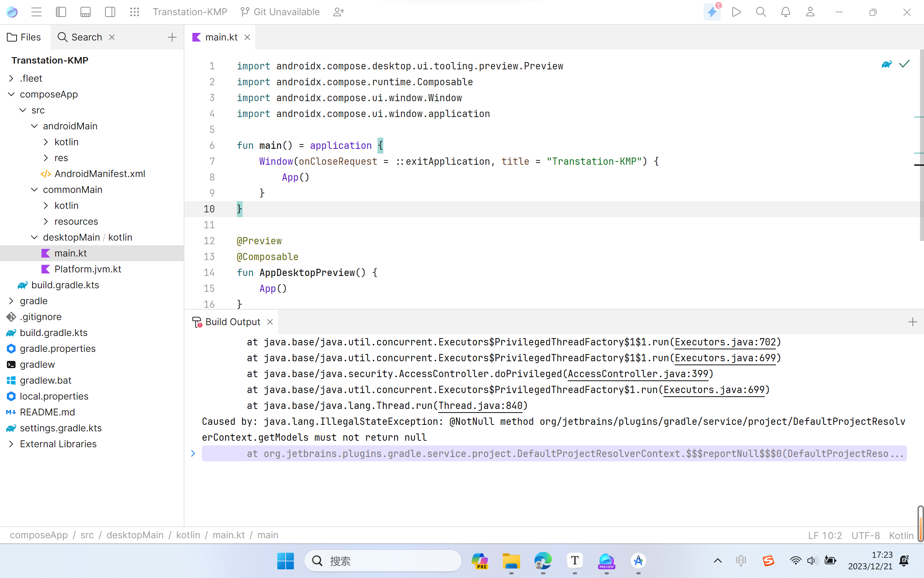Screen dimensions: 924x578
Task: Click the desktopMain breadcrumb segment
Action: [135, 535]
